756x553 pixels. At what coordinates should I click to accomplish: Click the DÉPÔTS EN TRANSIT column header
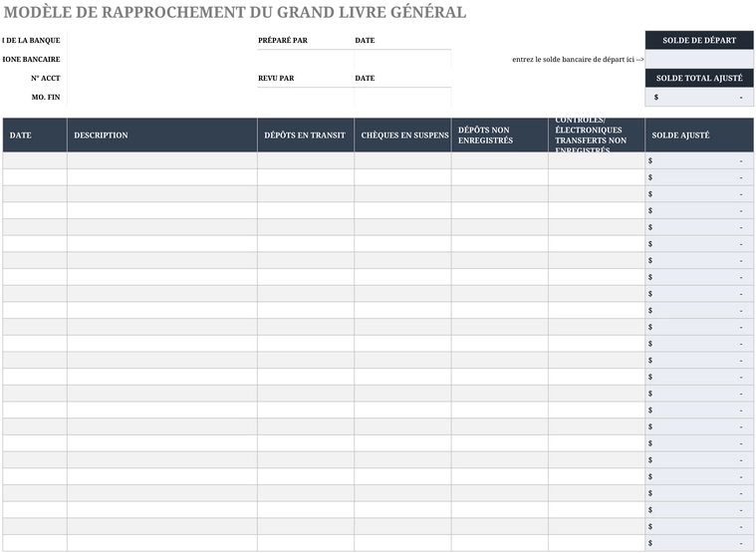[306, 135]
